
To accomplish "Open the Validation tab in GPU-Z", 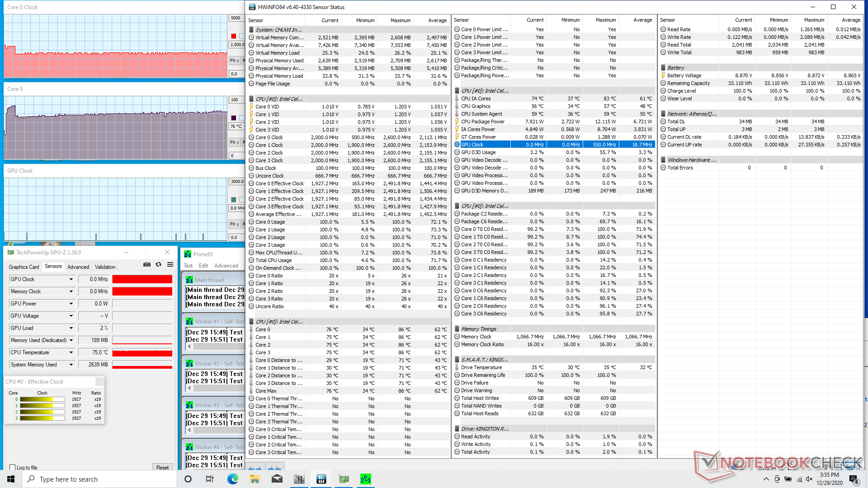I will pyautogui.click(x=105, y=267).
